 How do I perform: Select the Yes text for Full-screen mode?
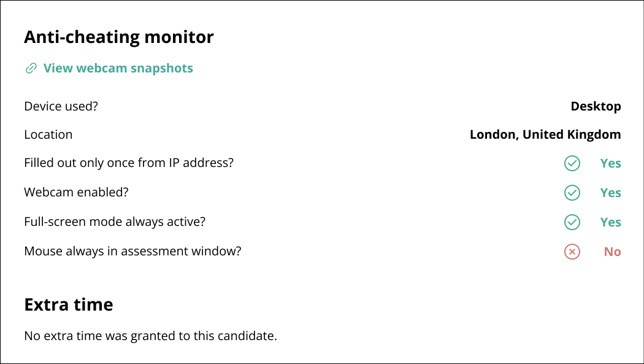pos(610,222)
